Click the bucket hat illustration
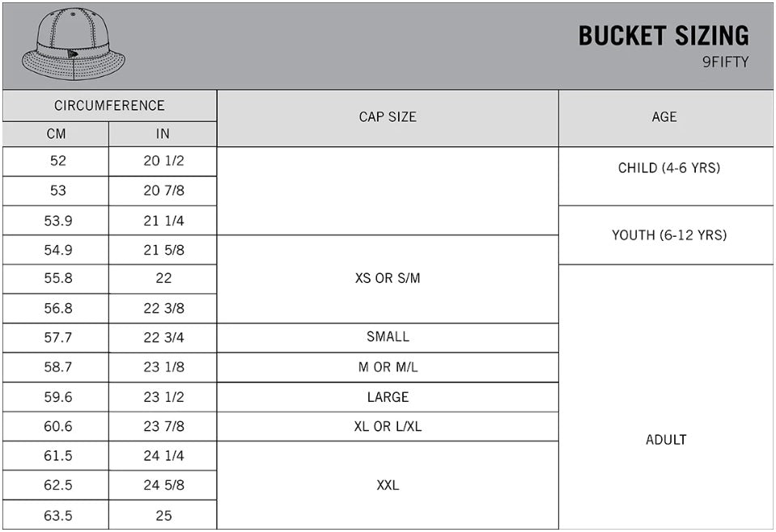Viewport: 776px width, 532px height. [74, 44]
